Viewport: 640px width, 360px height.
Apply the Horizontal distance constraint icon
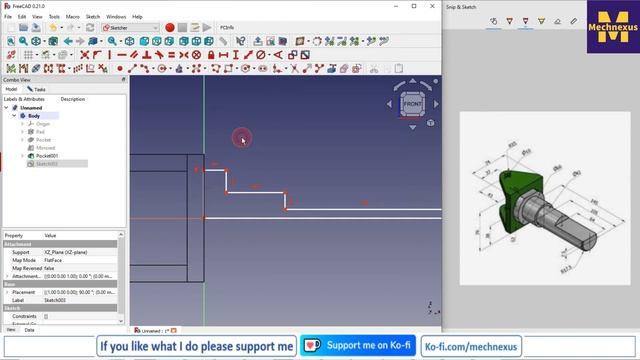(x=223, y=55)
